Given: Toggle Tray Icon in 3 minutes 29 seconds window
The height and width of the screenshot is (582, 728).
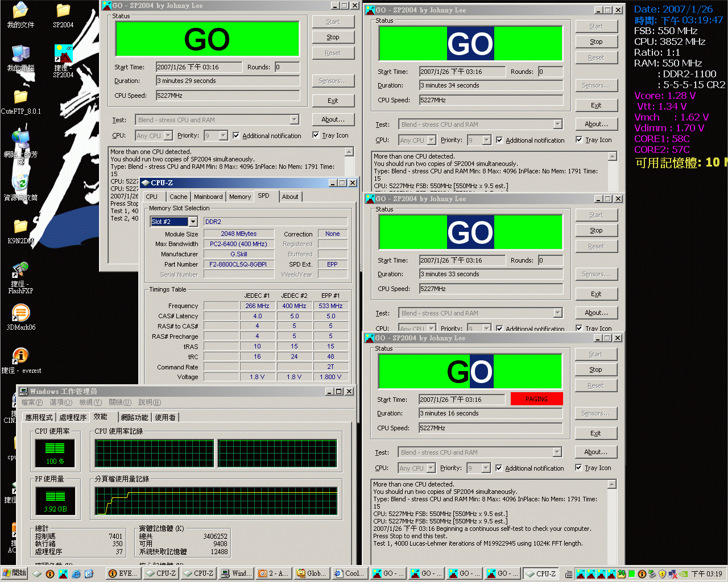Looking at the screenshot, I should click(x=316, y=135).
